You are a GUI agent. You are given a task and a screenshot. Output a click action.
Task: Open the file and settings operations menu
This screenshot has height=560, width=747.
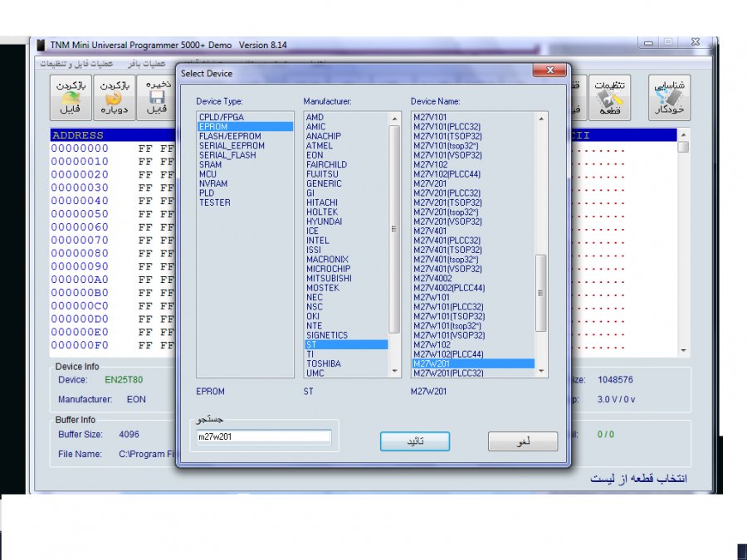coord(76,63)
